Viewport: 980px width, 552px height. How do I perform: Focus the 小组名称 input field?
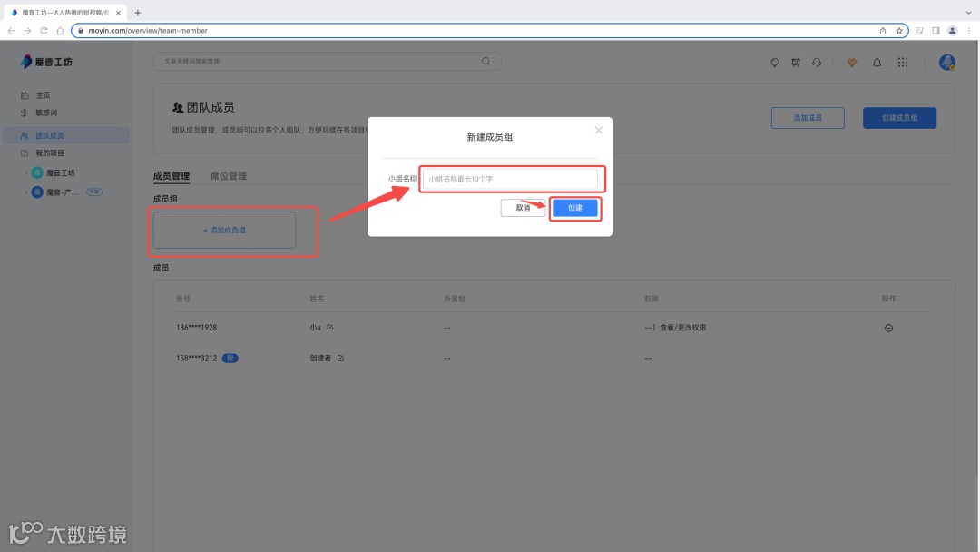(510, 179)
